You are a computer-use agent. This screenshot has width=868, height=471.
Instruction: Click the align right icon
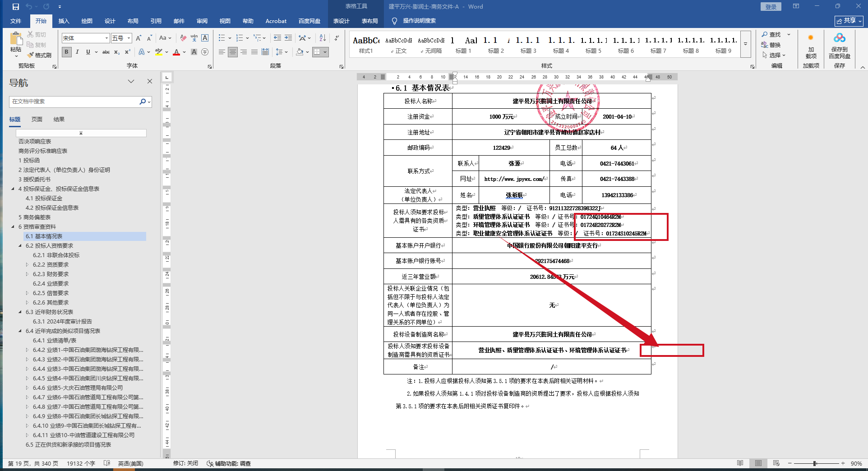pyautogui.click(x=244, y=52)
